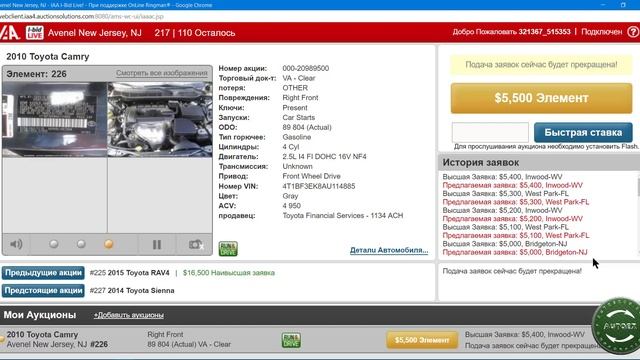
Task: Click the ODO value 89 804 (Actual)
Action: 307,127
